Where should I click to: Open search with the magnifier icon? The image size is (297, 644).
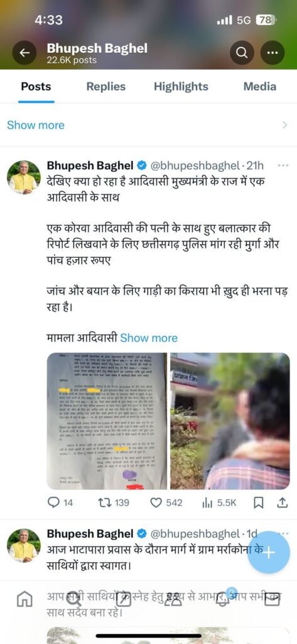point(242,53)
